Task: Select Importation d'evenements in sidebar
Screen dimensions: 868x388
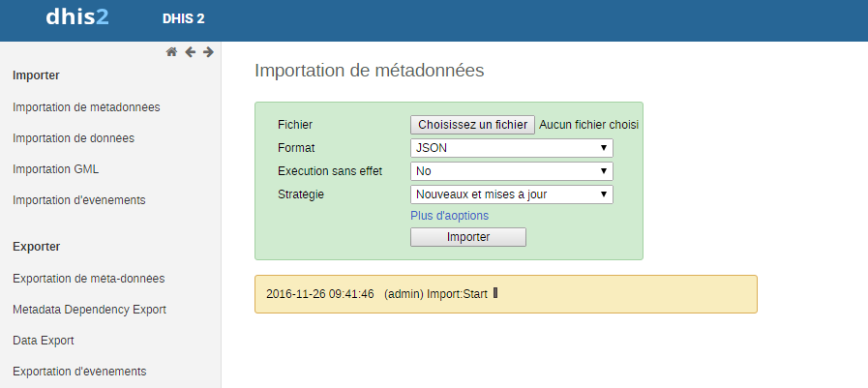Action: coord(79,200)
